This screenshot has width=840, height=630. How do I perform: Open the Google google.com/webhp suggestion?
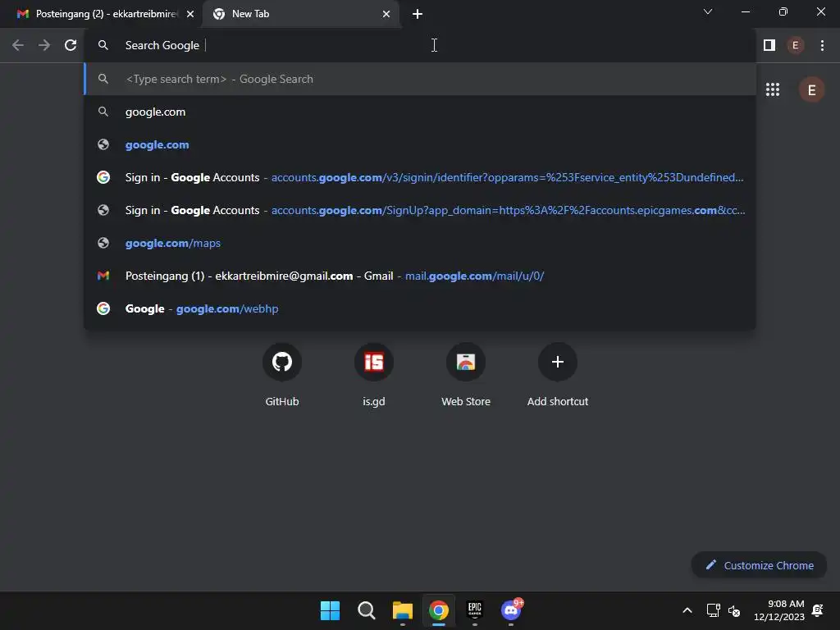click(x=421, y=308)
